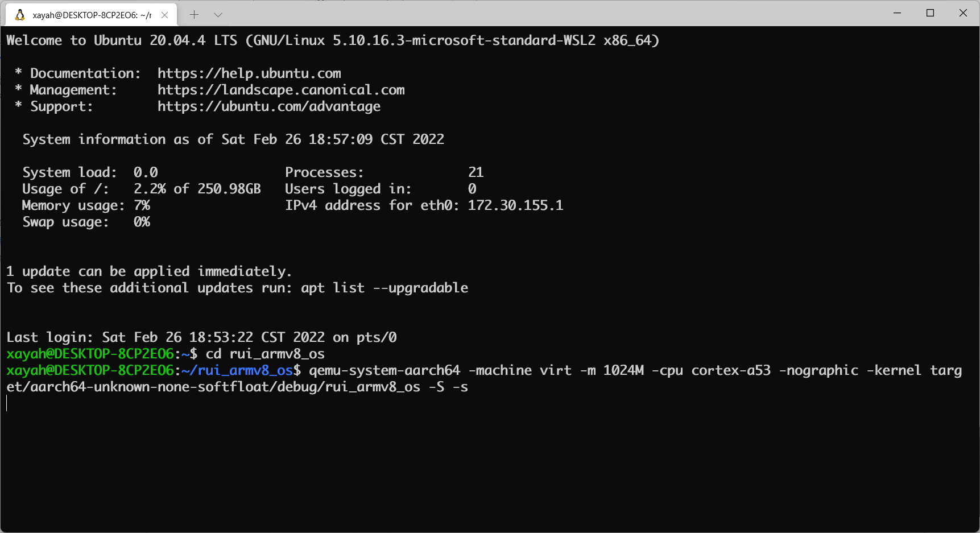Maximize the terminal window
Screen dimensions: 980x533
(x=931, y=13)
